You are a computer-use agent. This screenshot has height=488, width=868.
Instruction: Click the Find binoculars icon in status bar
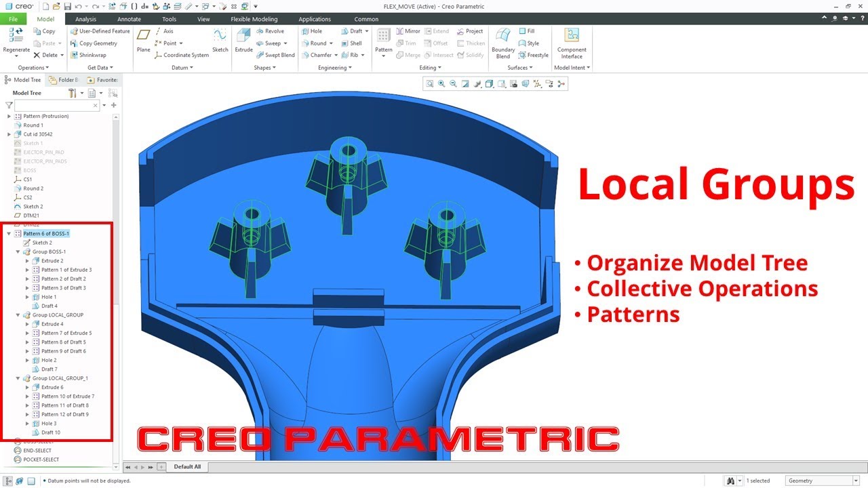(730, 481)
